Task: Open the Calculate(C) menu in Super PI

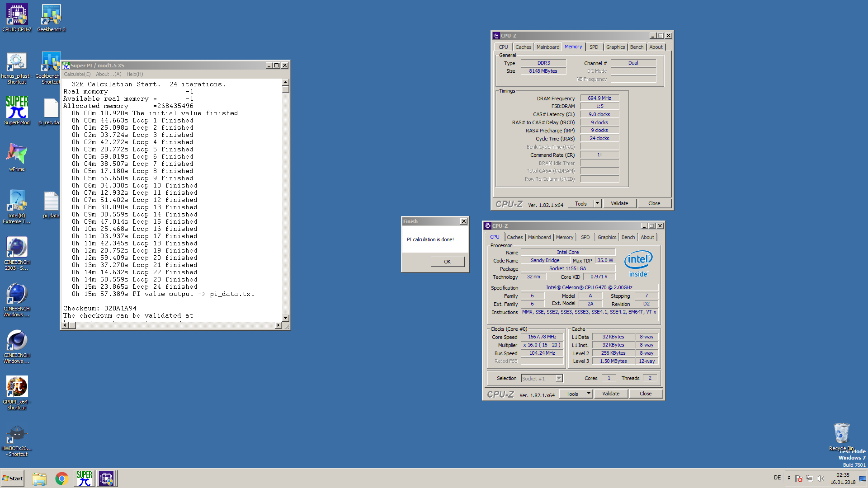Action: (x=77, y=74)
